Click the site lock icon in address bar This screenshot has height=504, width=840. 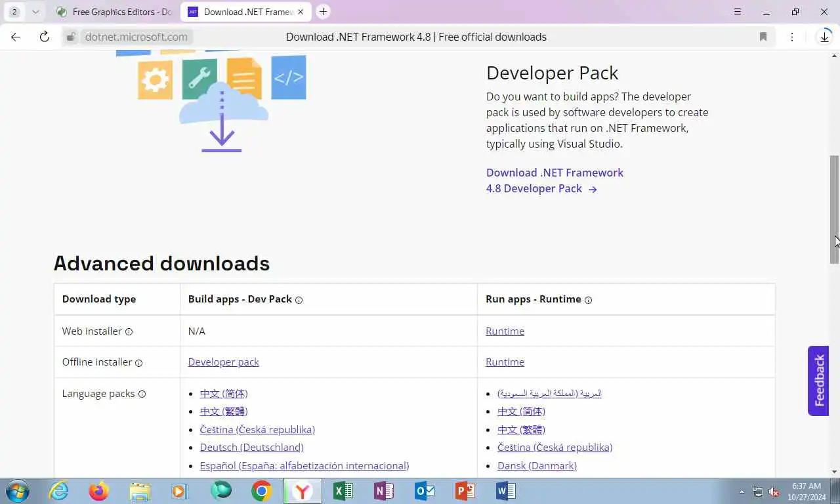click(x=71, y=37)
